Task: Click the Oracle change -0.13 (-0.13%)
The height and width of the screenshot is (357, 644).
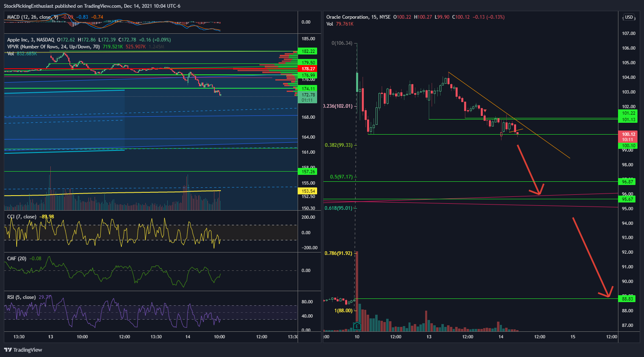Action: 488,17
